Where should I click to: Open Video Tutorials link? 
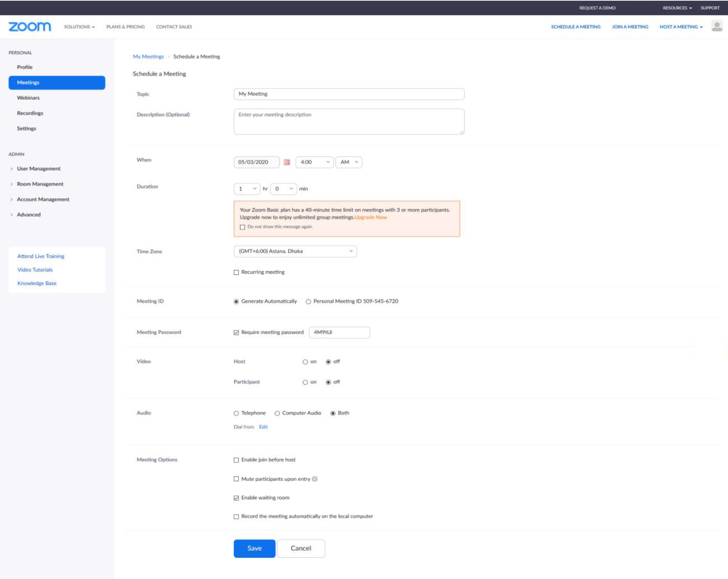click(x=35, y=270)
